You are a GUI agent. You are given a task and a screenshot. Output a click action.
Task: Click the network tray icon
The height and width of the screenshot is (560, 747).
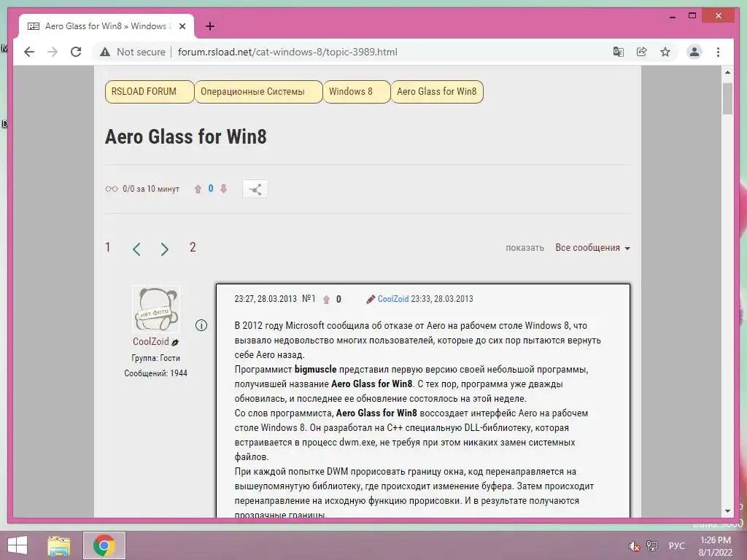652,546
